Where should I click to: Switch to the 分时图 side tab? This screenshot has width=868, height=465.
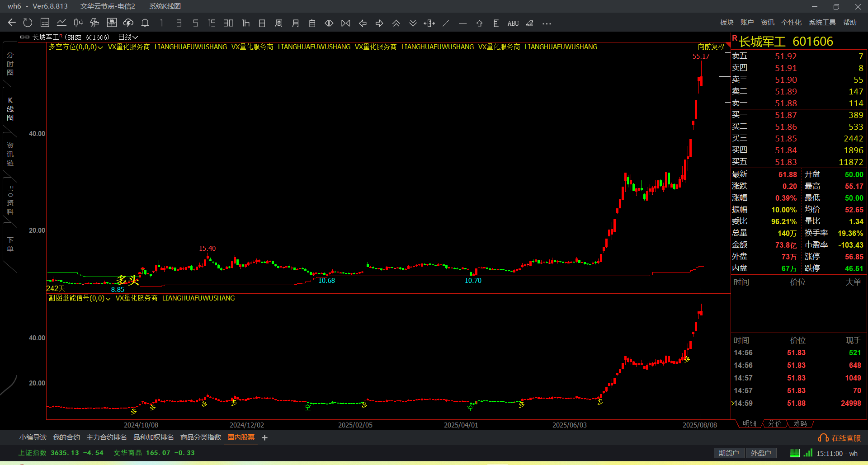10,64
